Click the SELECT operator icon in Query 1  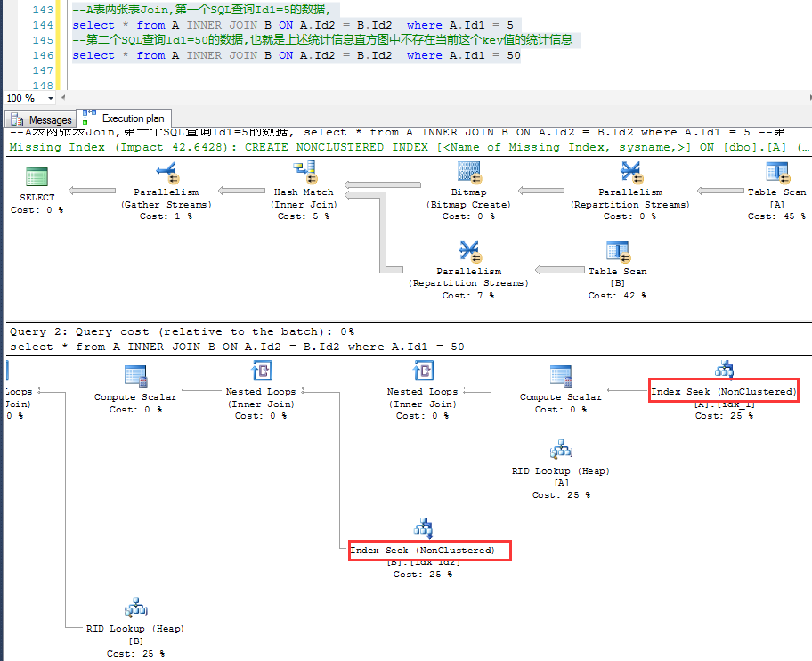click(x=37, y=177)
